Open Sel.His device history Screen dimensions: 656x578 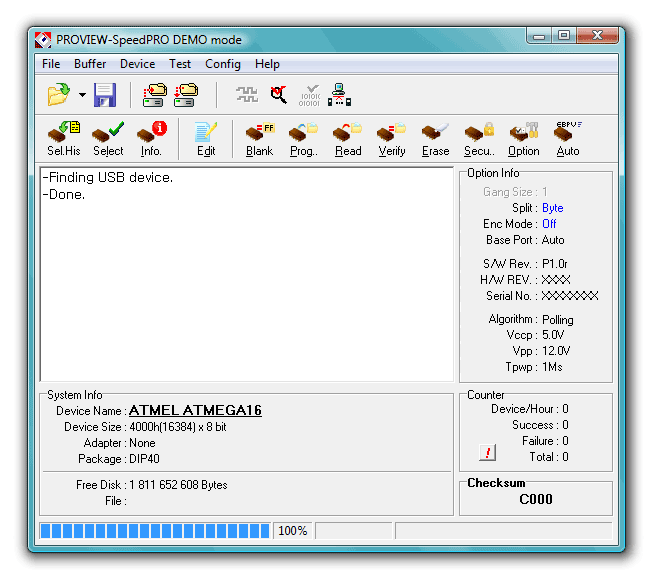click(x=64, y=139)
